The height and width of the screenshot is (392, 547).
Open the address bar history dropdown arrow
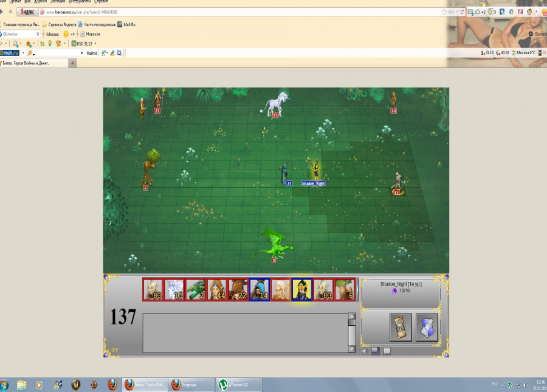click(x=457, y=12)
